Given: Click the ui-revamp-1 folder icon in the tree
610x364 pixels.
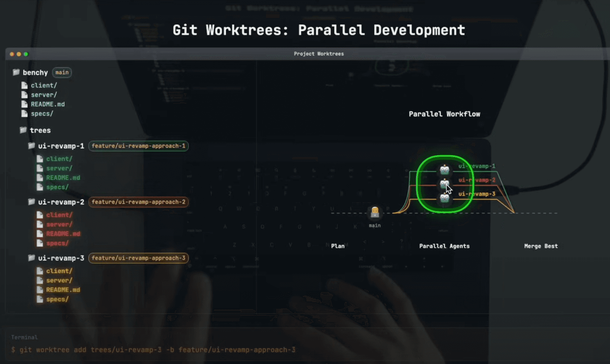Looking at the screenshot, I should tap(32, 145).
